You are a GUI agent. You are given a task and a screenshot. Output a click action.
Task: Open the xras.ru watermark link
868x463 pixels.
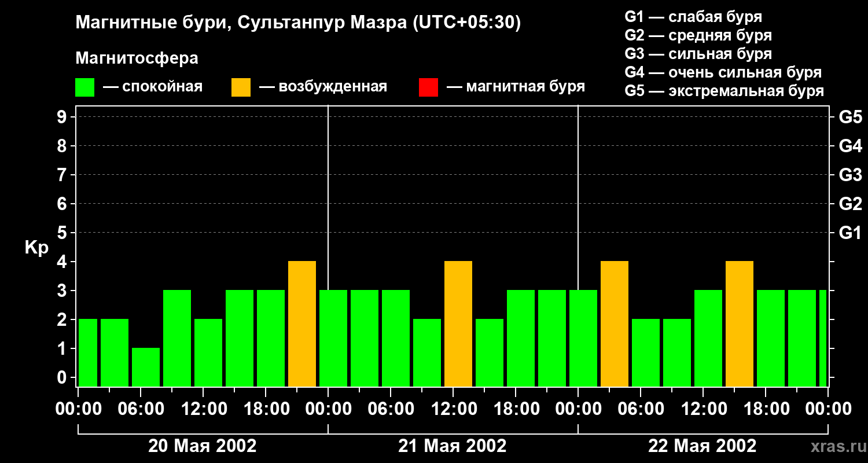[836, 447]
